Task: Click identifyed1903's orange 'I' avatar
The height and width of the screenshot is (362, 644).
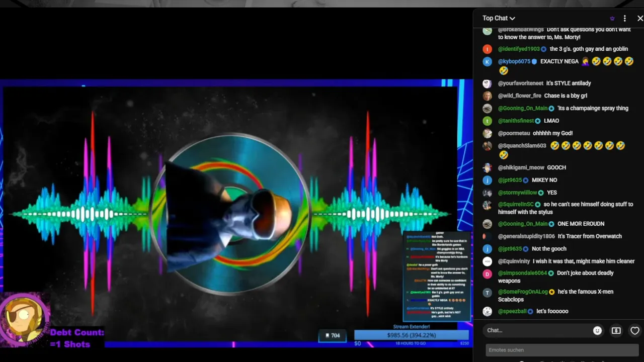Action: click(x=487, y=49)
